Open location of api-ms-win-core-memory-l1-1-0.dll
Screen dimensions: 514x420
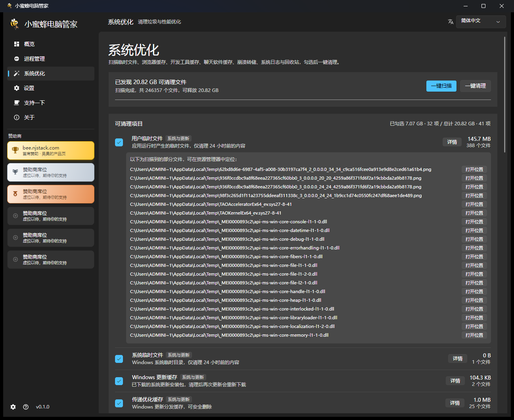(474, 335)
